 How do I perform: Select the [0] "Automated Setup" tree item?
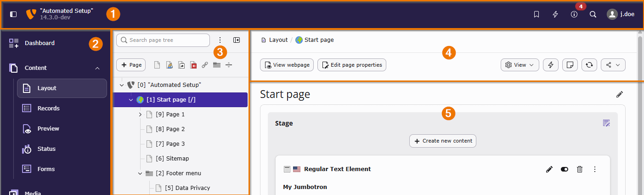tap(169, 85)
